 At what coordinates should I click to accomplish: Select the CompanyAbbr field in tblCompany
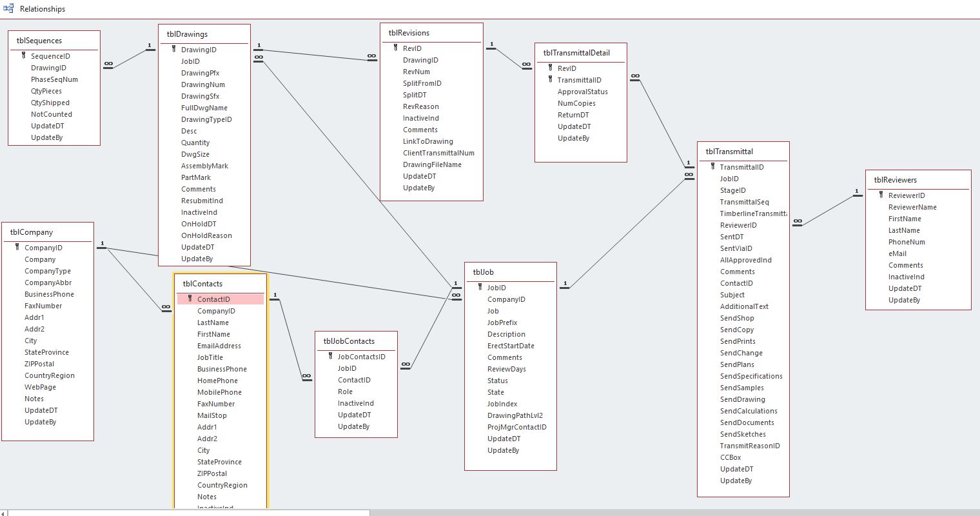click(48, 283)
